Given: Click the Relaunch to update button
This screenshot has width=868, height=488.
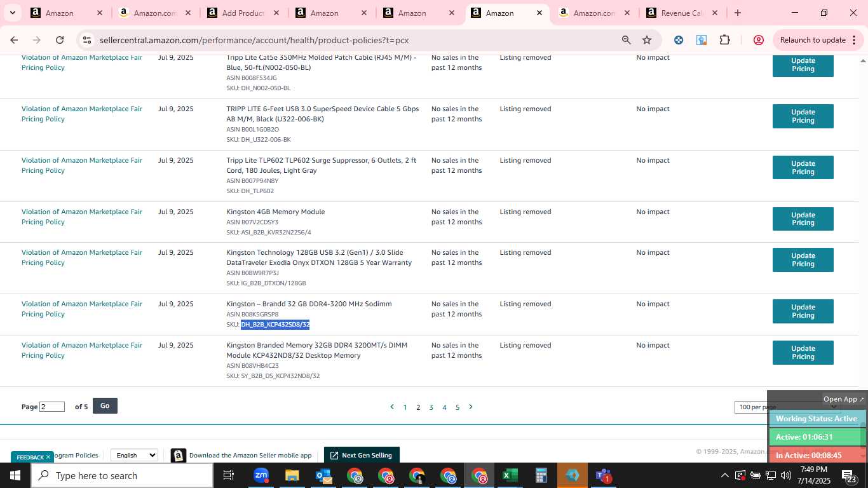Looking at the screenshot, I should (813, 40).
